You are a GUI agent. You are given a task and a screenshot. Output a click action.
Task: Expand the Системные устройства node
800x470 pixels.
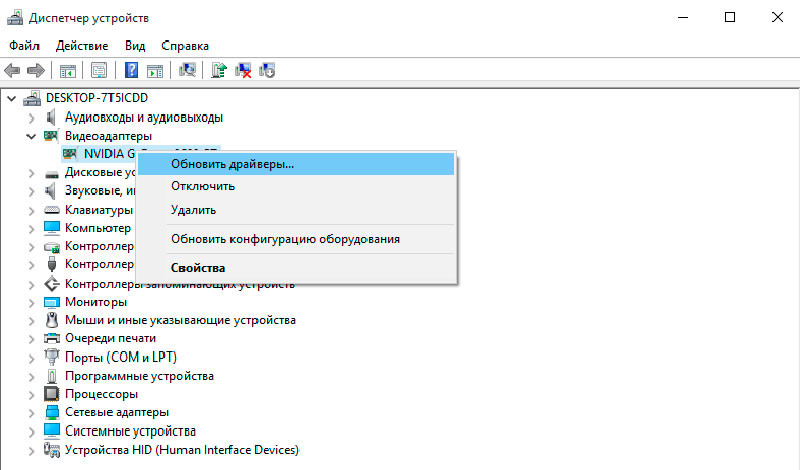(32, 432)
